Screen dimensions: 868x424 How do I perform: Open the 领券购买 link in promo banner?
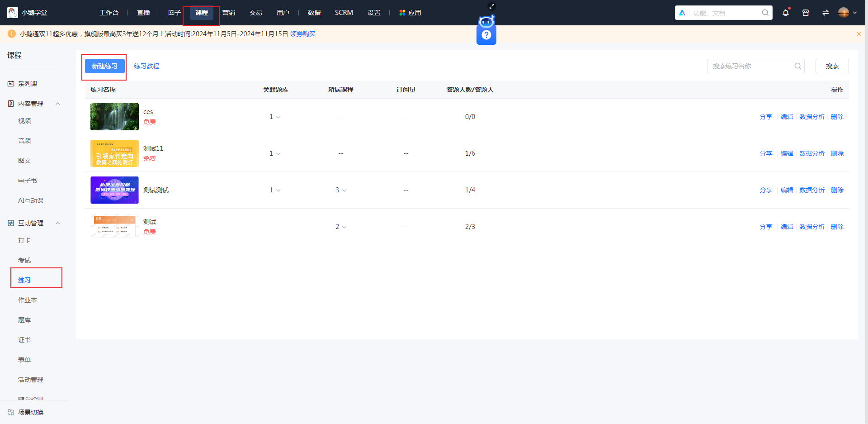(x=302, y=33)
